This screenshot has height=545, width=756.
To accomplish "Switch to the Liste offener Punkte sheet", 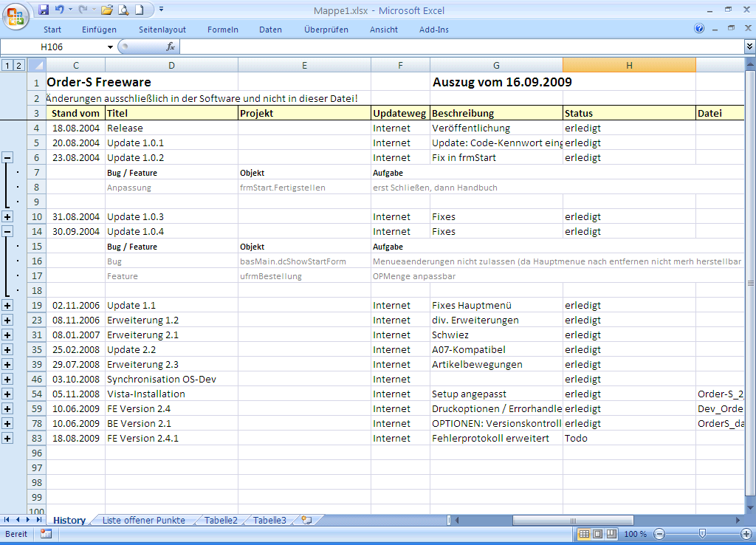I will click(144, 520).
